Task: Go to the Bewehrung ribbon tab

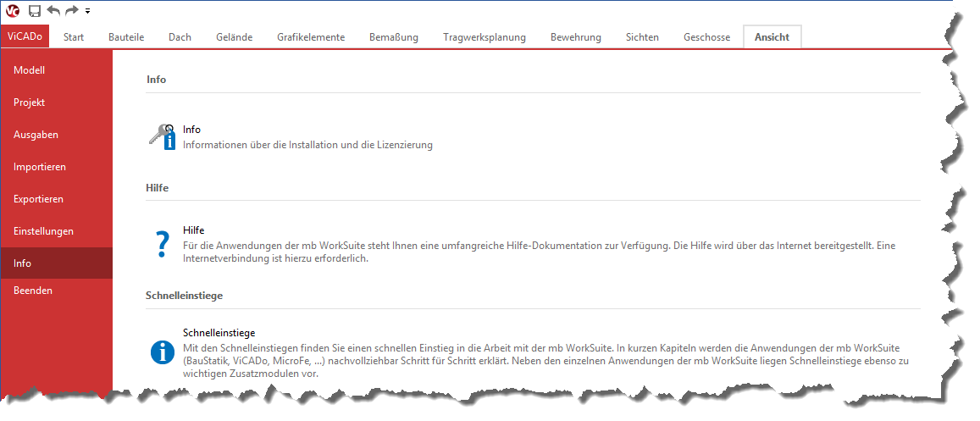Action: (576, 37)
